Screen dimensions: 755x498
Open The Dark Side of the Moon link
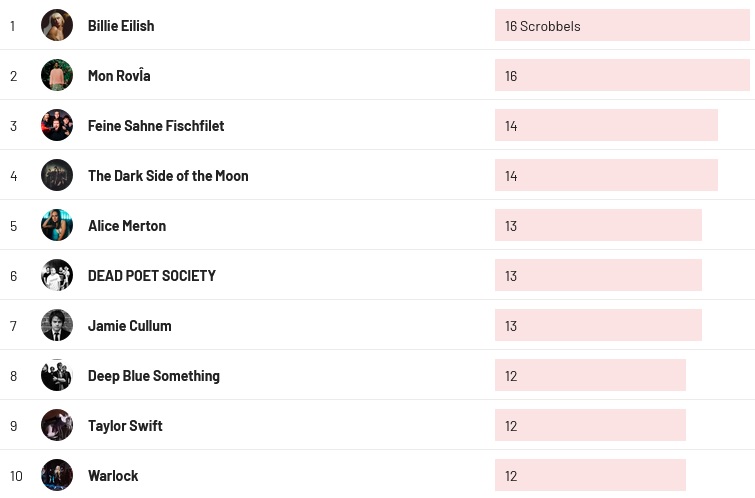(168, 176)
